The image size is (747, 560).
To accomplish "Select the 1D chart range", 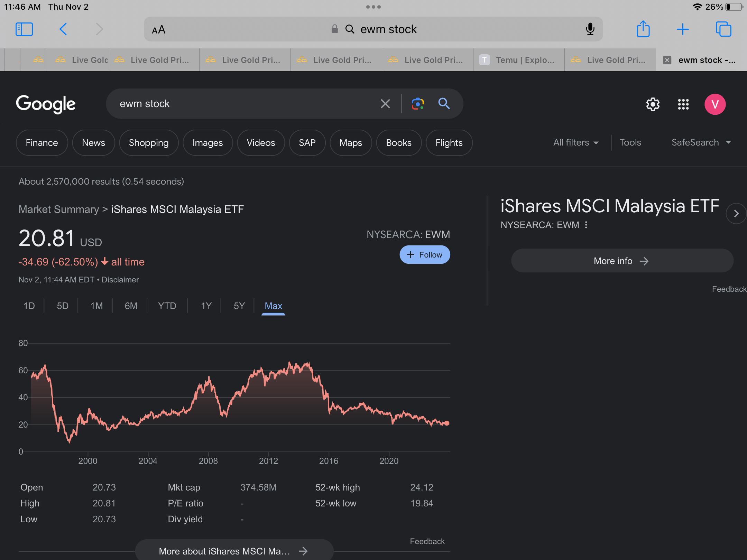I will click(29, 306).
